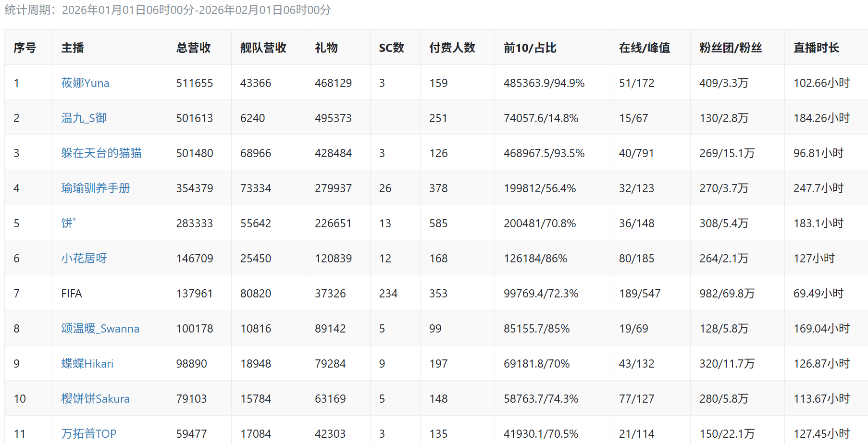
Task: Open streamer link 莜娜Yuna
Action: point(85,83)
